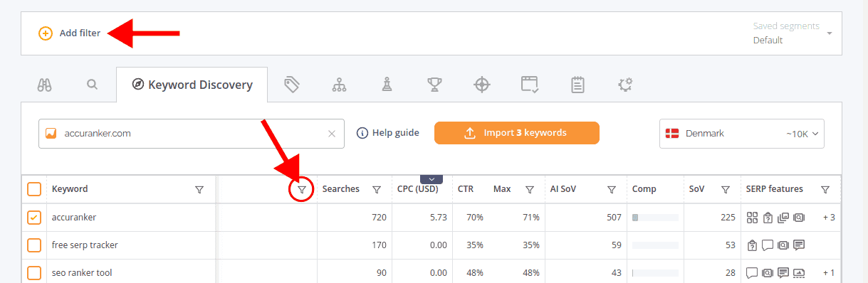
Task: Open the binoculars overview tab
Action: (44, 85)
